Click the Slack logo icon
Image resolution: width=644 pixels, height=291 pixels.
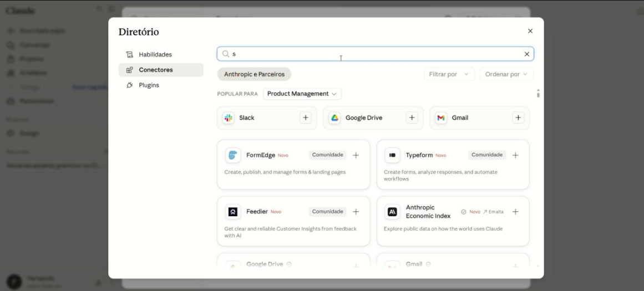229,118
